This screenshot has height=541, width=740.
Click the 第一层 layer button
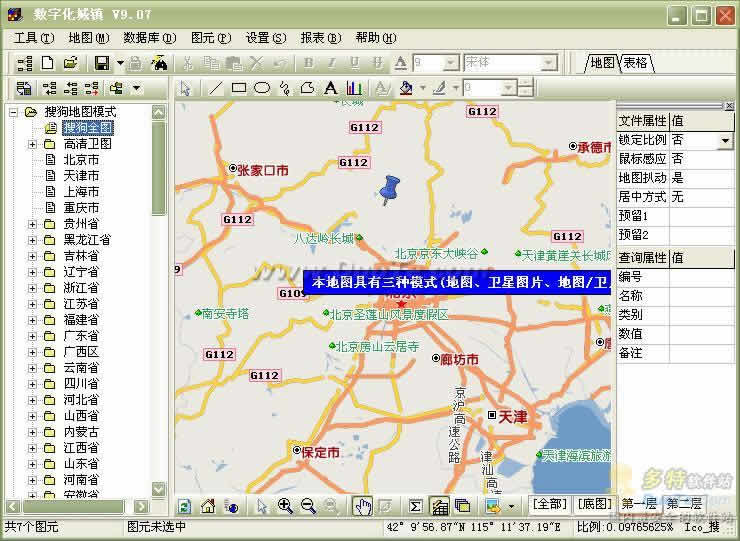coord(639,504)
